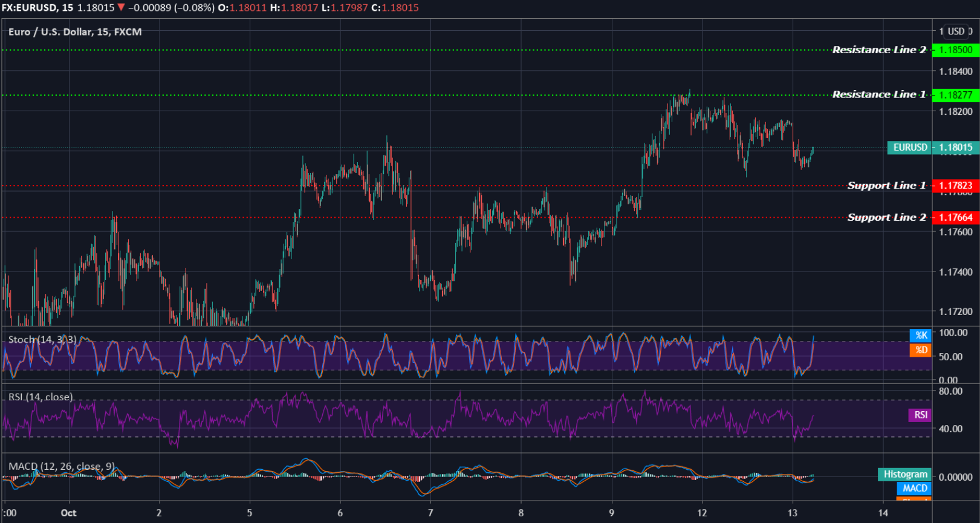Click the Stoch %D indicator label
Image resolution: width=980 pixels, height=523 pixels.
coord(921,349)
